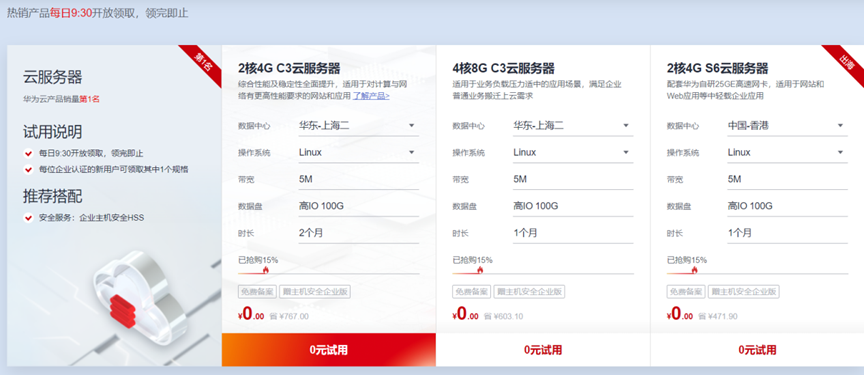Viewport: 864px width, 375px height.
Task: Click 免费备案 tag in 2核4G S6 card
Action: tap(685, 292)
